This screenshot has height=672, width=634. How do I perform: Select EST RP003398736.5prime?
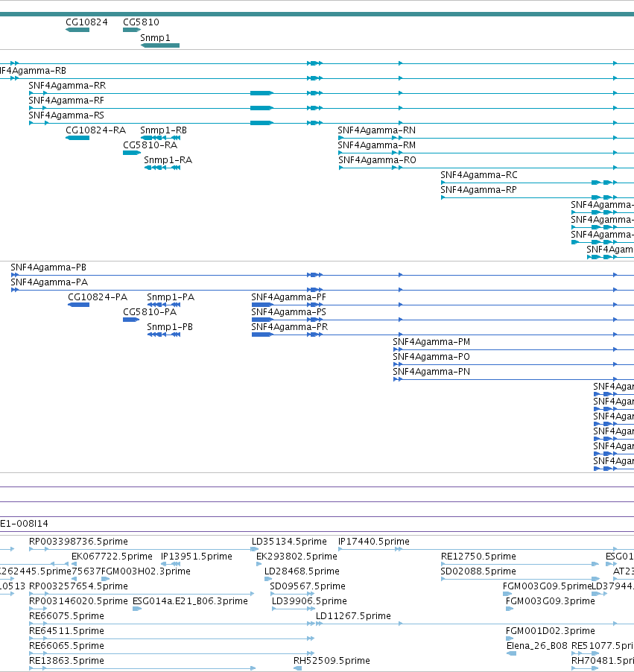click(78, 542)
